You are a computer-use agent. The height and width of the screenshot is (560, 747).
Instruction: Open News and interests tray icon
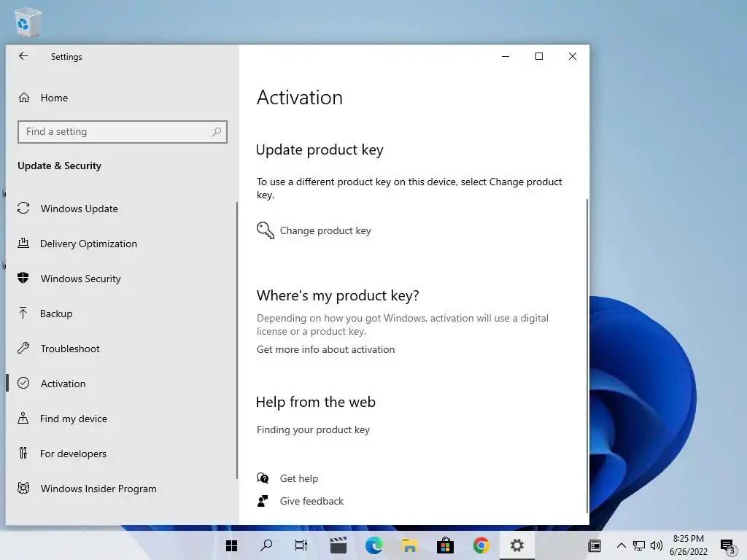click(595, 546)
